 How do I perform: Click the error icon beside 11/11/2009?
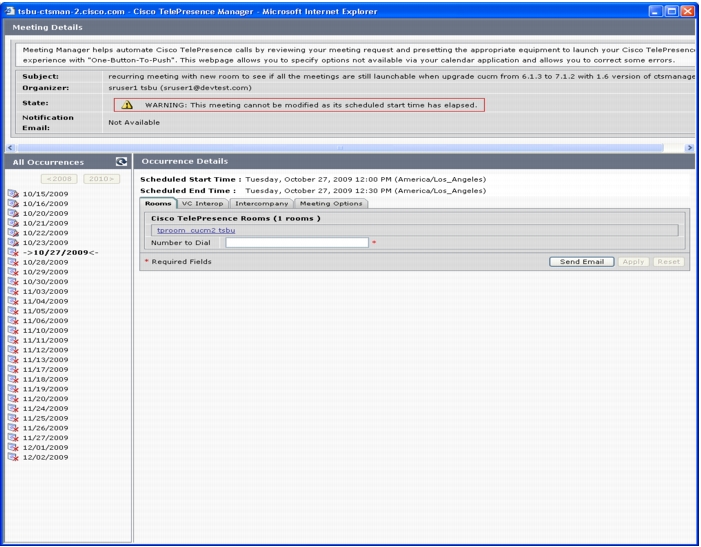(x=13, y=340)
